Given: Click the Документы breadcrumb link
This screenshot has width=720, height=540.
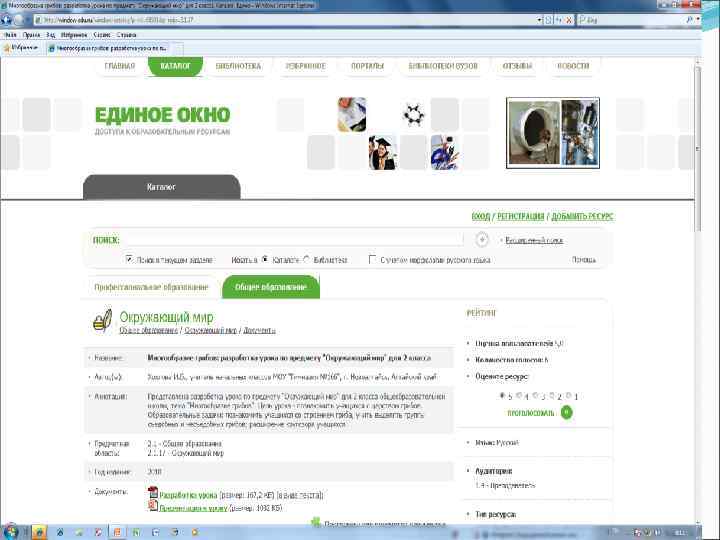Looking at the screenshot, I should click(259, 330).
